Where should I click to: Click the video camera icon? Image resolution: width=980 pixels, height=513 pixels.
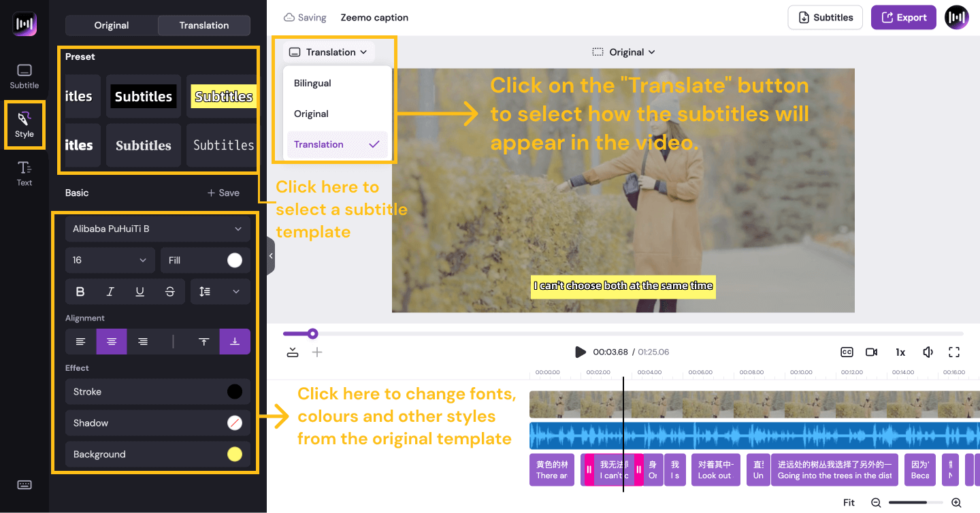pos(871,352)
